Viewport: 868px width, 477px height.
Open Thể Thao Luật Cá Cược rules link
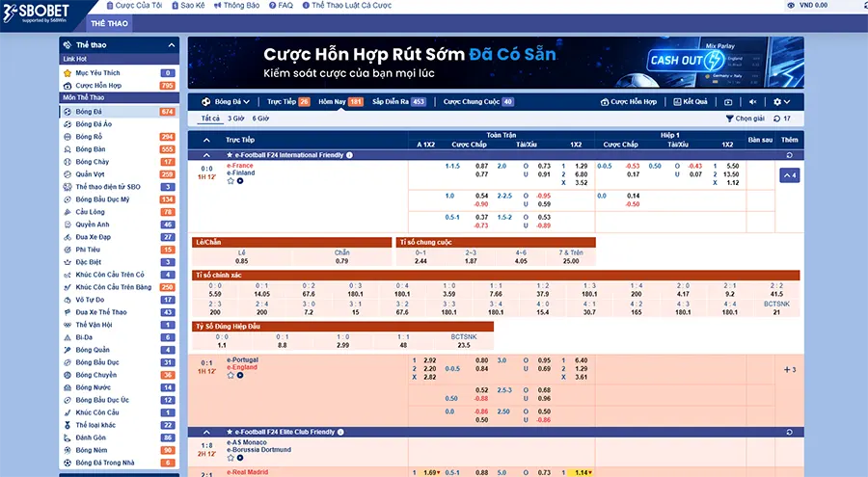347,6
